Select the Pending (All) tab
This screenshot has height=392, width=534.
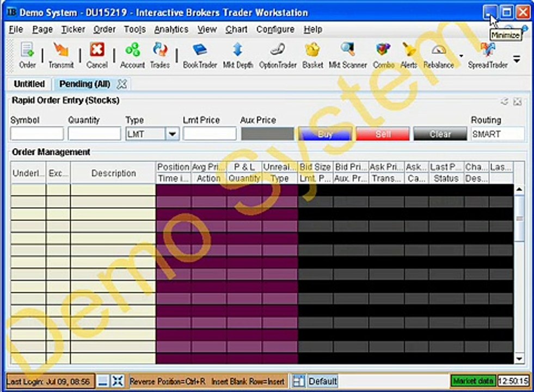pyautogui.click(x=85, y=84)
